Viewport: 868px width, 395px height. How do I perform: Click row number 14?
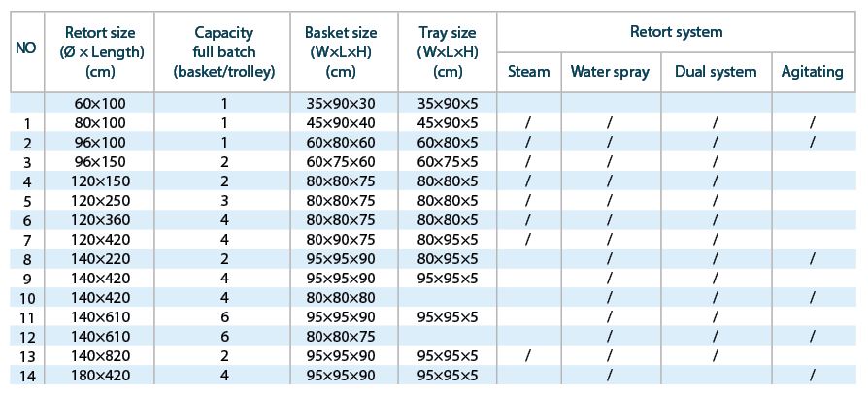[27, 377]
